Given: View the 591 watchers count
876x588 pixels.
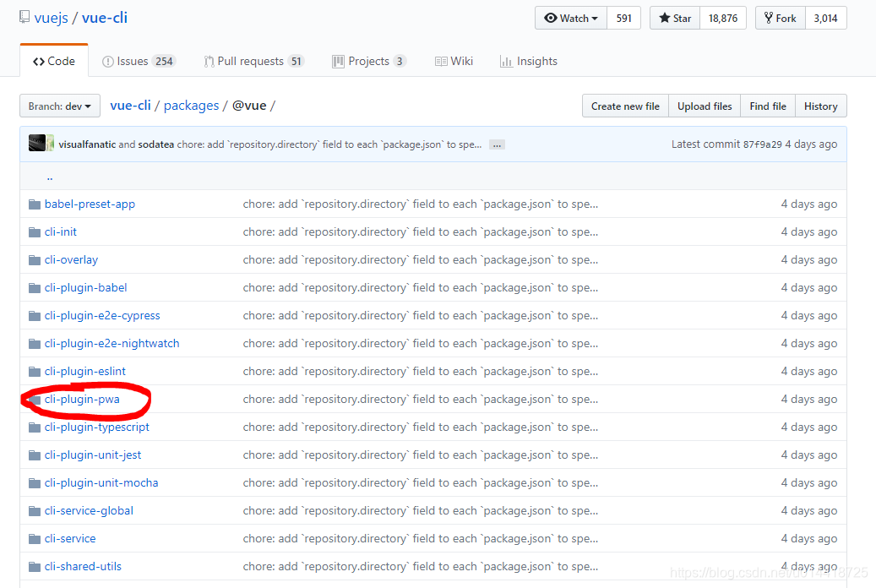Looking at the screenshot, I should [623, 18].
